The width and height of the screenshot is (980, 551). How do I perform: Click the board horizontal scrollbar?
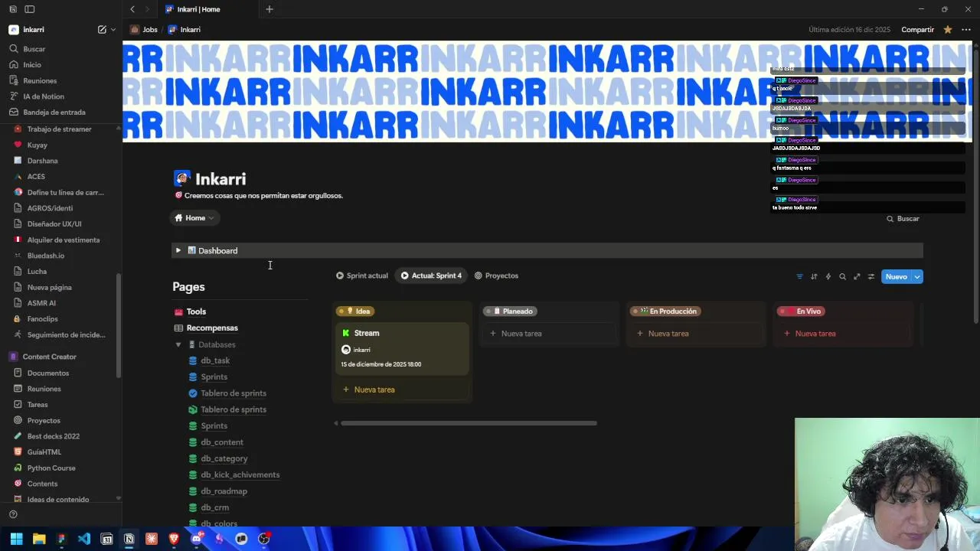(469, 422)
